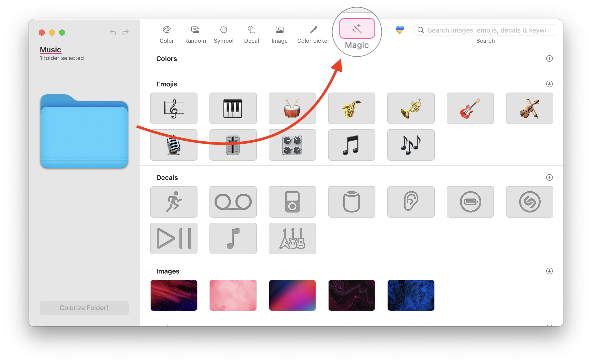
Task: Click the undo arrow
Action: pyautogui.click(x=113, y=32)
